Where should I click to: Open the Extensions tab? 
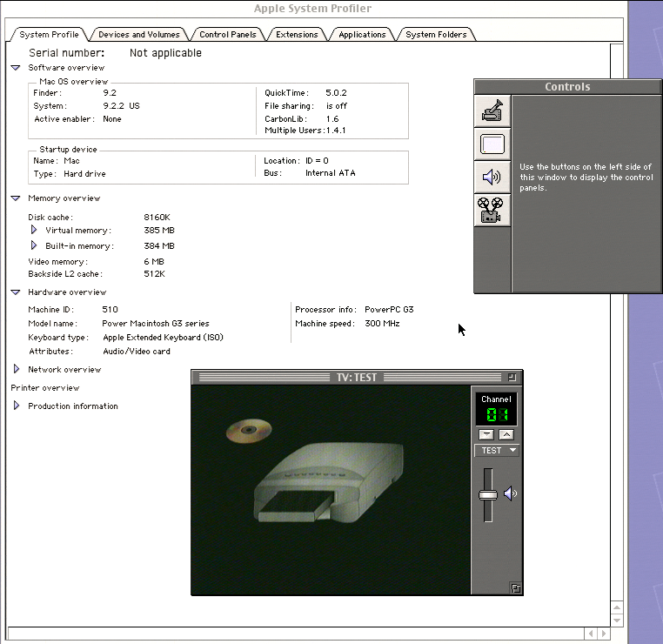[x=297, y=35]
